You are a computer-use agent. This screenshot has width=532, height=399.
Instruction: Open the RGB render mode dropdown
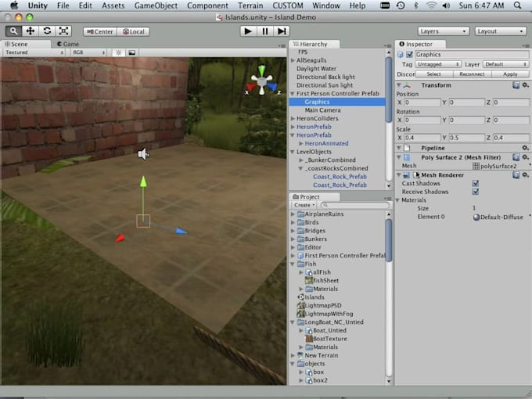tap(89, 52)
